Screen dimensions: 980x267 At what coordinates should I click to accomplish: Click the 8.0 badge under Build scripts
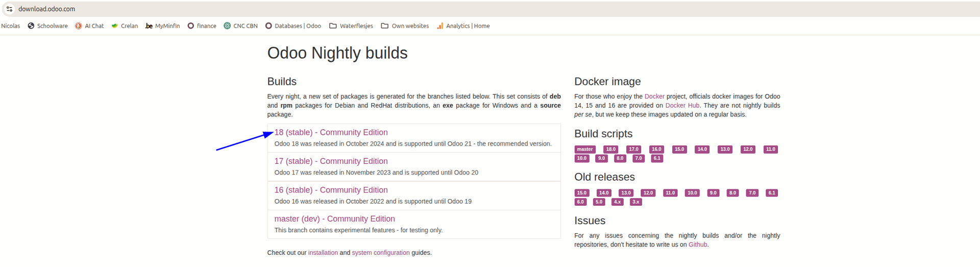620,158
